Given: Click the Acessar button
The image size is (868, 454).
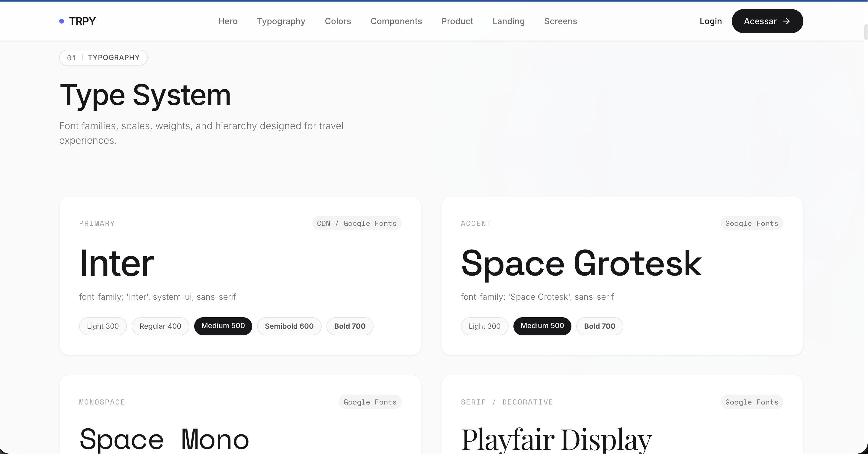Looking at the screenshot, I should [767, 21].
